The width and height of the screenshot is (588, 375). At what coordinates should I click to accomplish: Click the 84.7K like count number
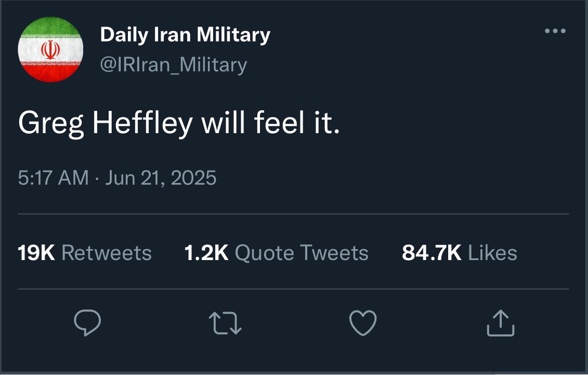[x=432, y=253]
